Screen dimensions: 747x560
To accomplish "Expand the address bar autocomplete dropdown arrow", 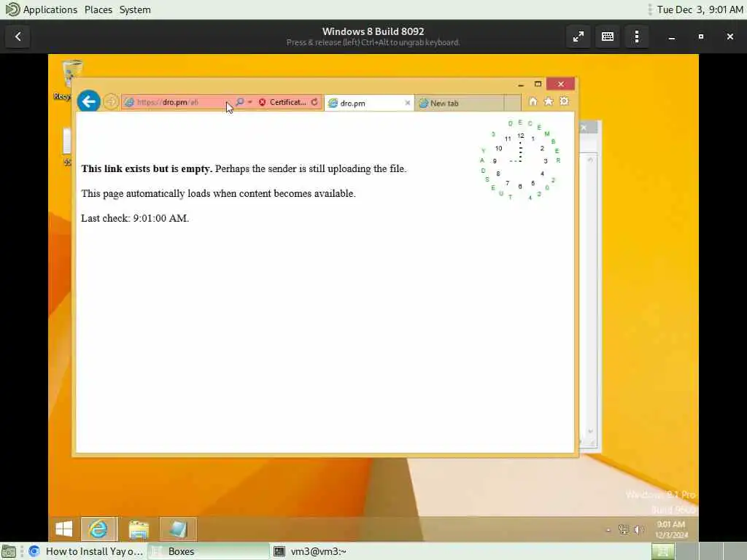I will [x=250, y=102].
